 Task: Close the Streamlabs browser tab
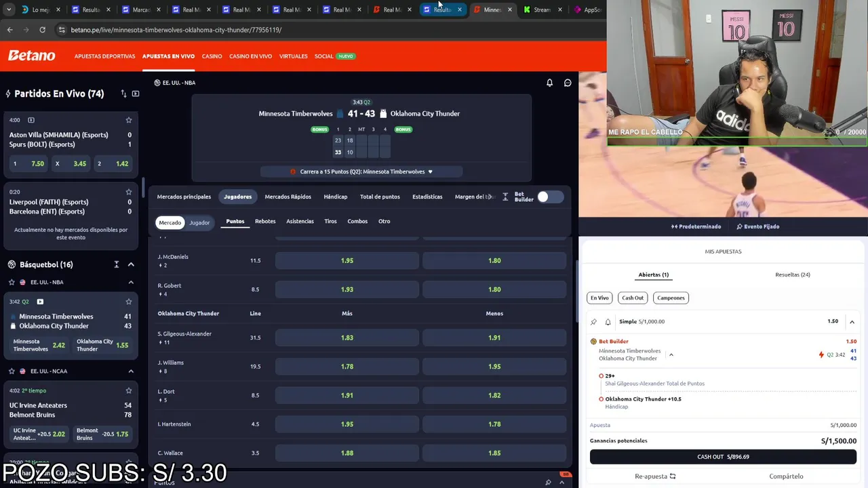click(559, 9)
